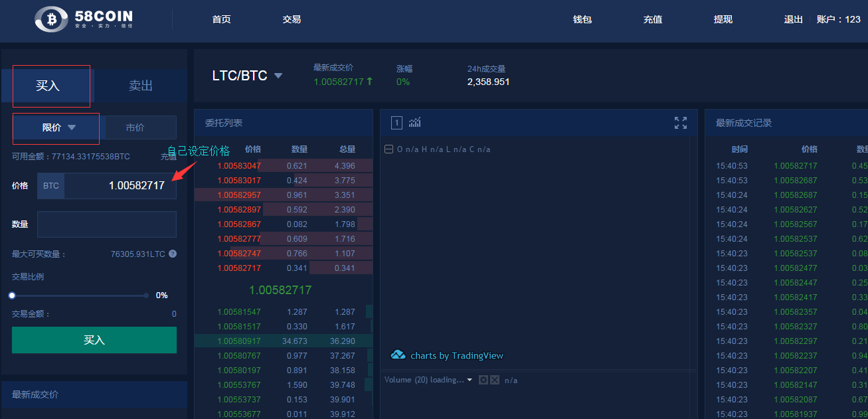Click the 58COIN bitcoin logo
This screenshot has height=419, width=868.
point(50,19)
